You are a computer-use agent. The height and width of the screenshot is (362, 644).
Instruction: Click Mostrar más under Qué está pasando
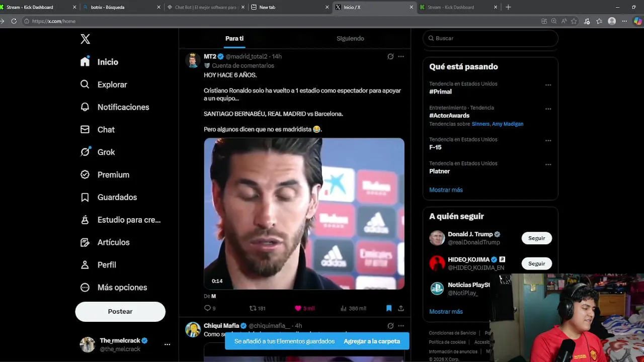[x=446, y=190]
